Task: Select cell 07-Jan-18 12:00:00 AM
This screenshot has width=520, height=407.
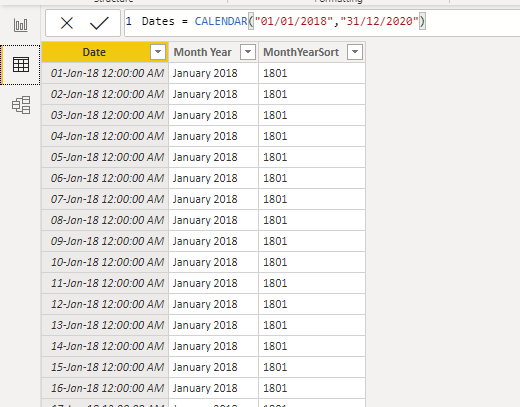Action: coord(105,199)
